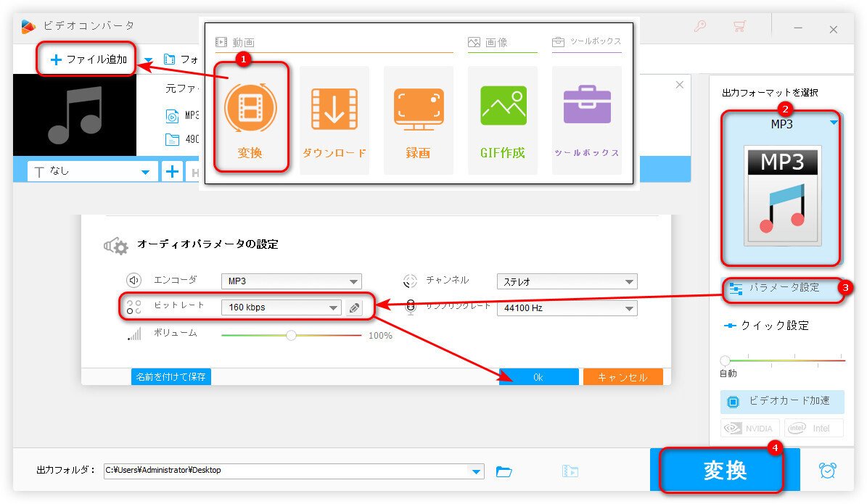Select the 動画 tab header
Image resolution: width=867 pixels, height=504 pixels.
pos(234,42)
